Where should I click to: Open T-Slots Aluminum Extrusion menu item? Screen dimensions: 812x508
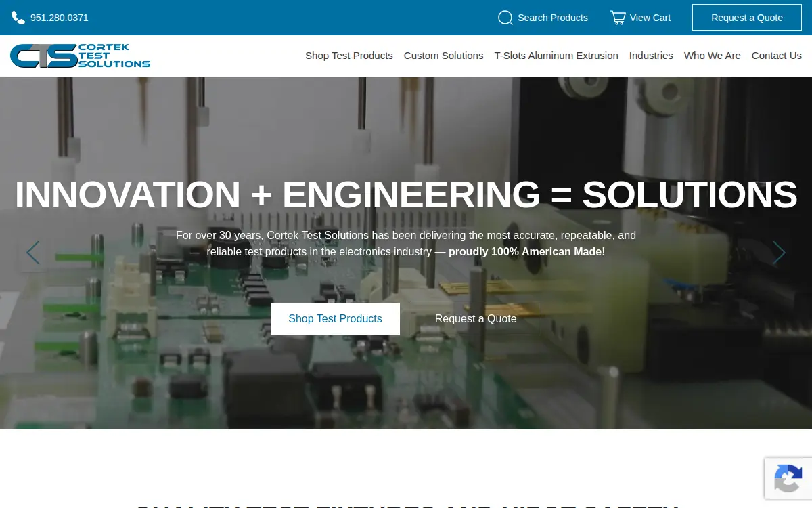tap(556, 56)
